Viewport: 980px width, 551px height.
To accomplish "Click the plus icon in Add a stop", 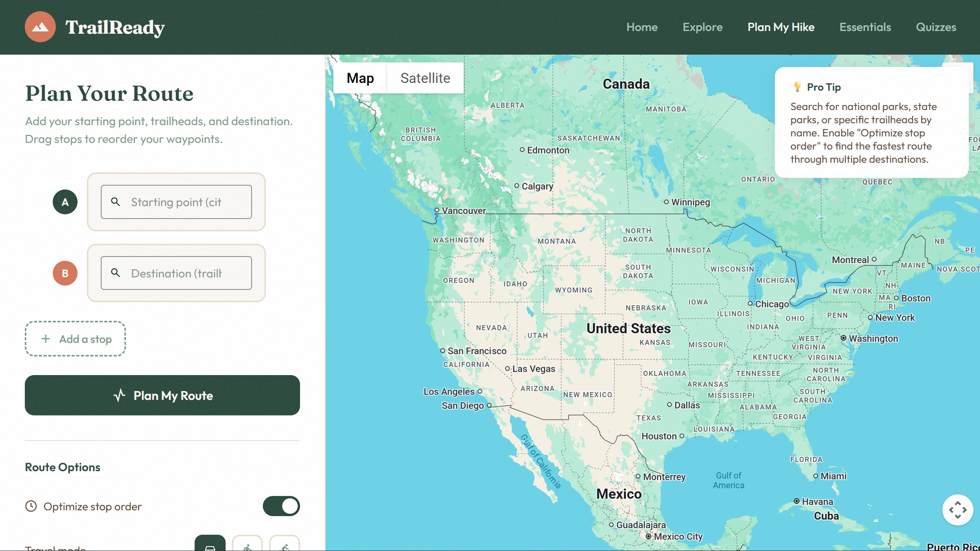I will [46, 339].
